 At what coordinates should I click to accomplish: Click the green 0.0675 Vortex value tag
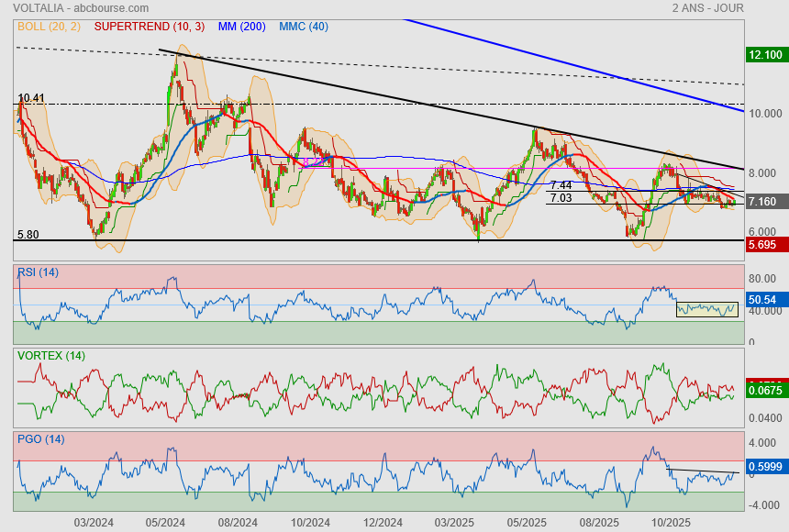[x=764, y=391]
